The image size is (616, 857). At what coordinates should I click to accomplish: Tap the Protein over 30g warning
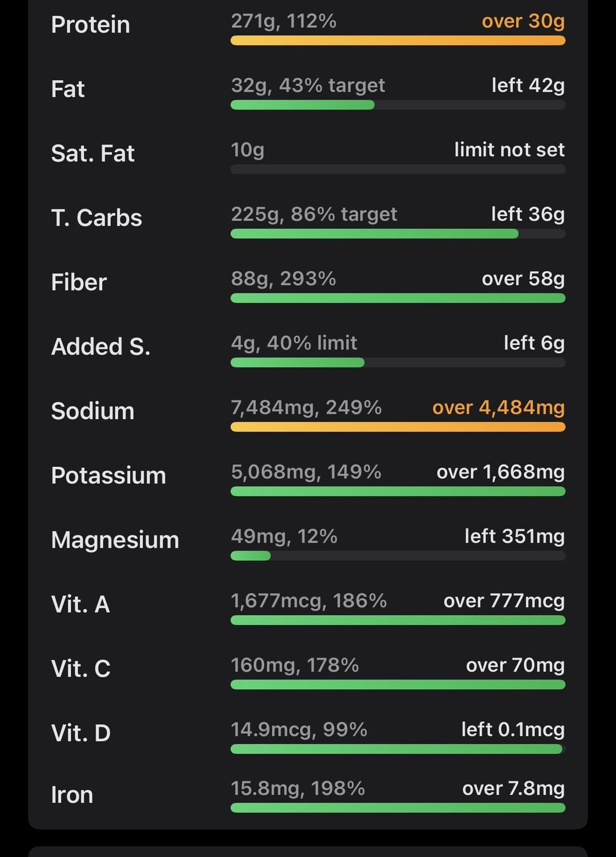(x=523, y=21)
